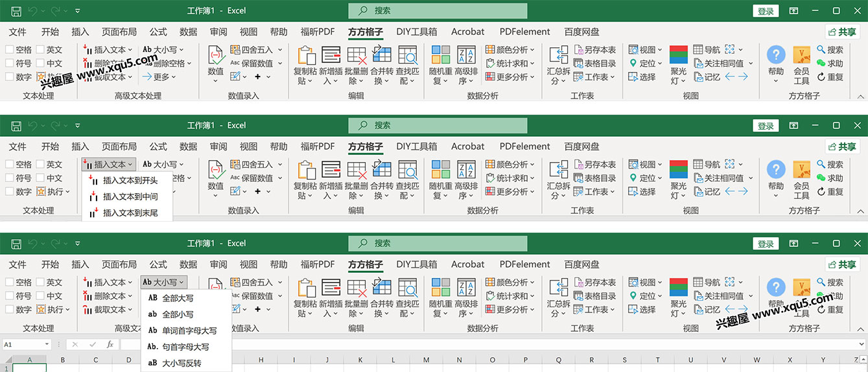Click 共享 button in bottom Excel window

(843, 264)
